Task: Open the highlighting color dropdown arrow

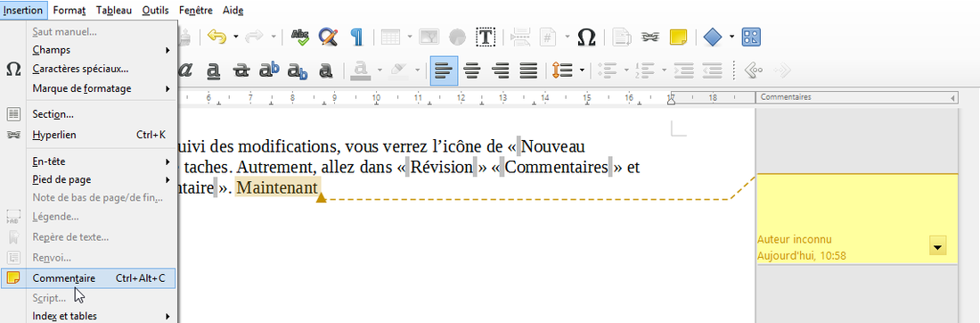Action: [417, 70]
